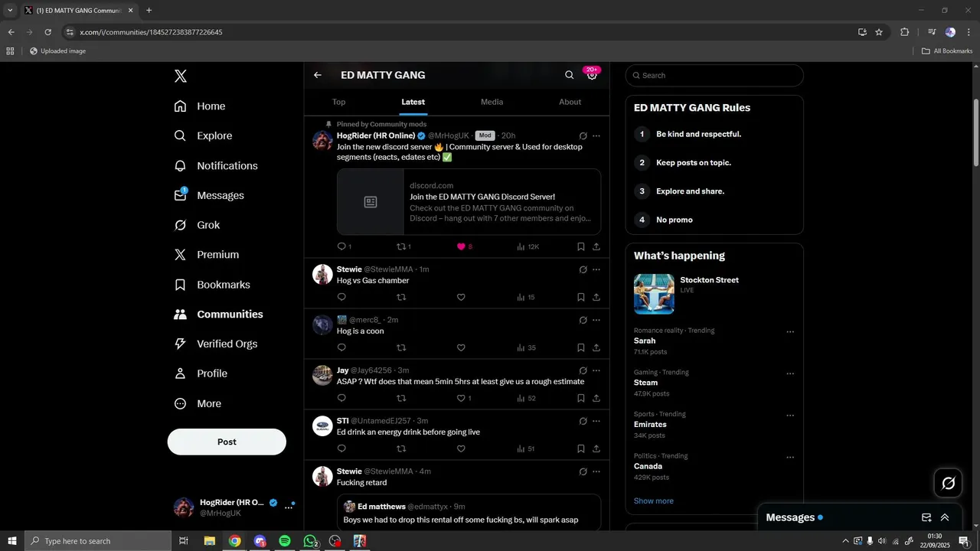The width and height of the screenshot is (980, 551).
Task: Open Chrome extensions puzzle icon
Action: (x=904, y=32)
